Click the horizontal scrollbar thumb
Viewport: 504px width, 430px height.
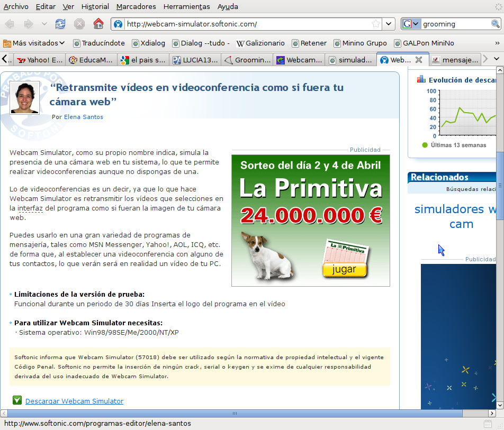tap(235, 413)
